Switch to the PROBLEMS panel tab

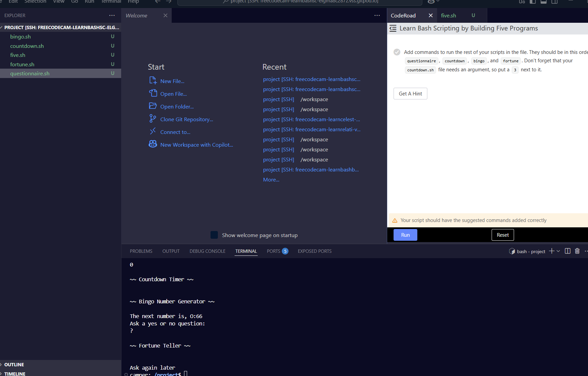pos(141,251)
